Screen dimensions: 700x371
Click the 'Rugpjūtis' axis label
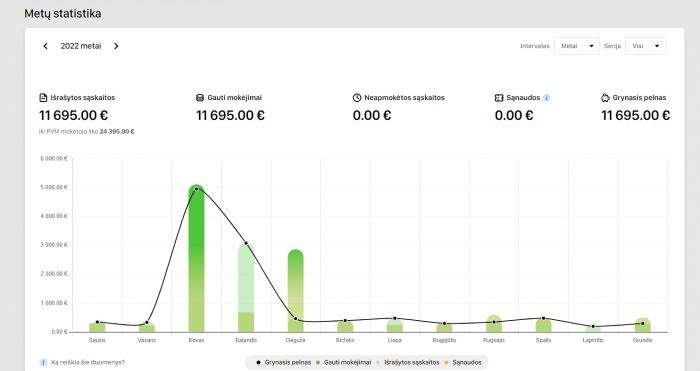[444, 340]
